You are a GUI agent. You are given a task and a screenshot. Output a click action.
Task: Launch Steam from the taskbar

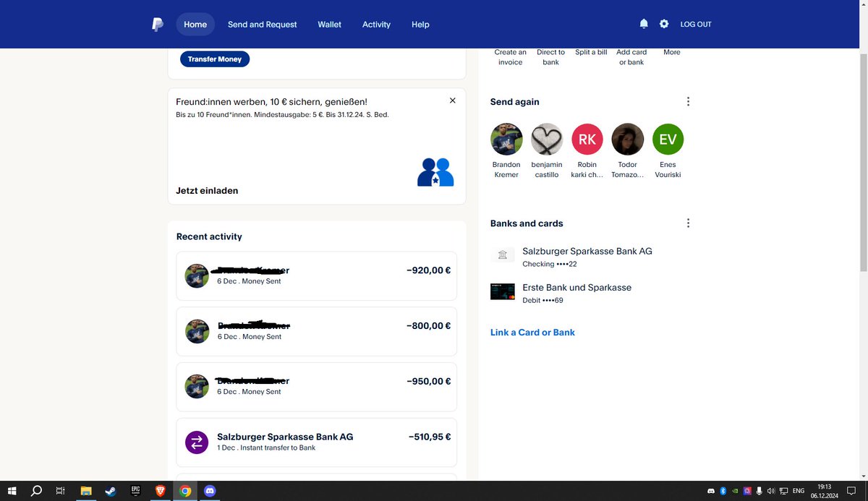(111, 491)
